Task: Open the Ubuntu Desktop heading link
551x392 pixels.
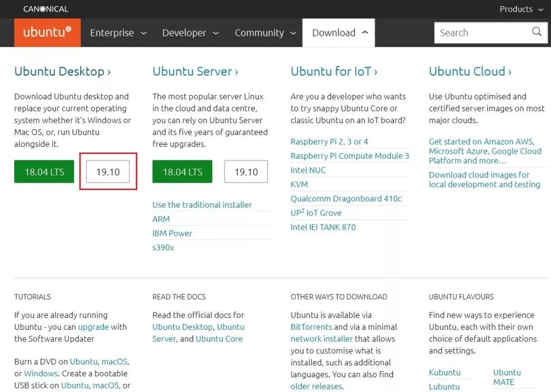Action: [62, 71]
